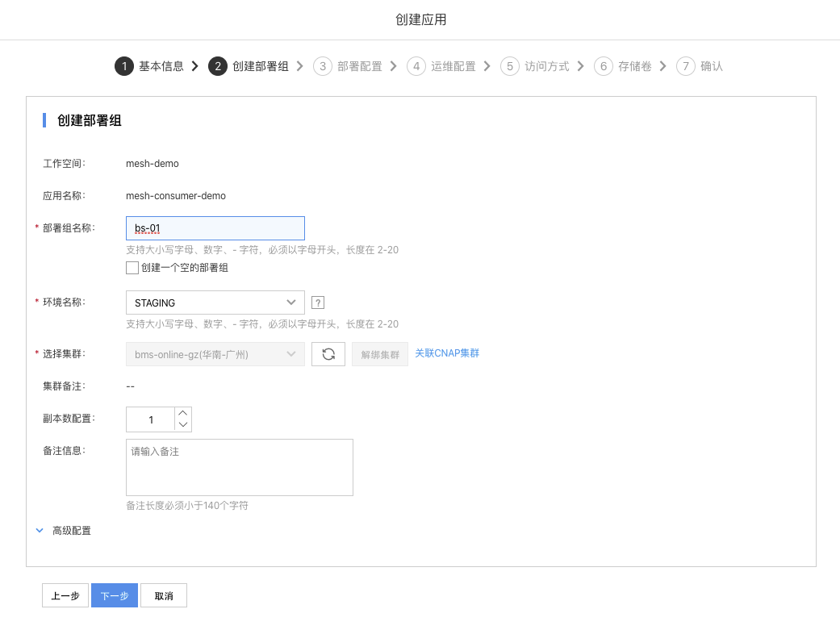Focus the 备注信息 remarks text area
Screen dimensions: 840x630
coord(240,467)
